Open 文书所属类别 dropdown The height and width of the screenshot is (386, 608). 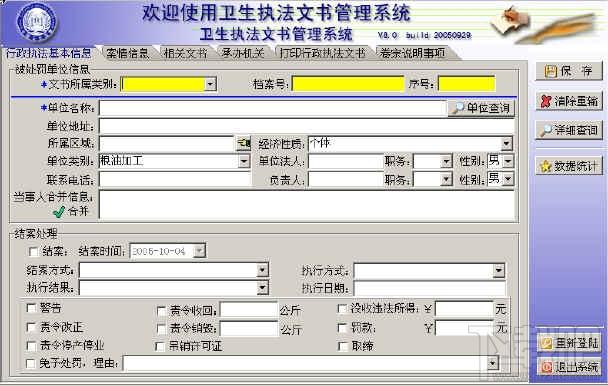point(210,84)
